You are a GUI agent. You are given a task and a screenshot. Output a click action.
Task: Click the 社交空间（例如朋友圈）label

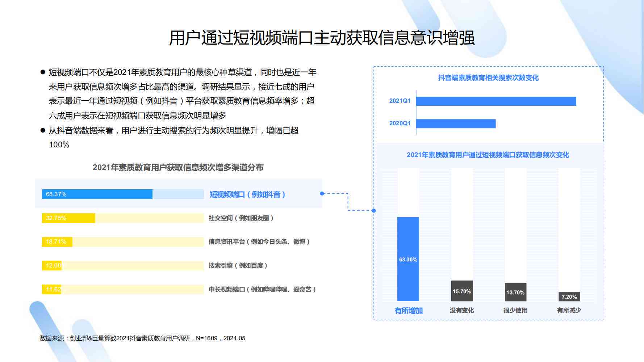click(x=241, y=218)
